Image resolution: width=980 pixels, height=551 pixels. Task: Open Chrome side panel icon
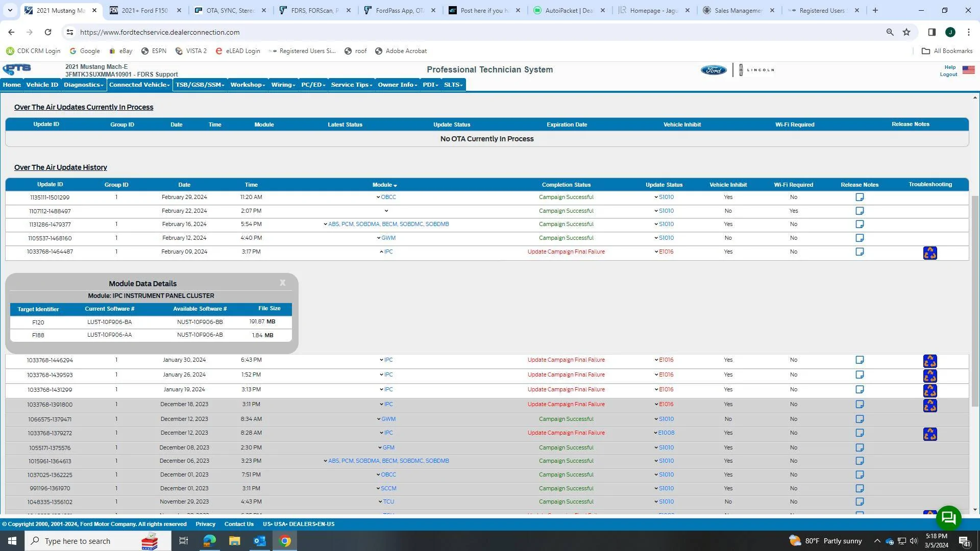[932, 32]
